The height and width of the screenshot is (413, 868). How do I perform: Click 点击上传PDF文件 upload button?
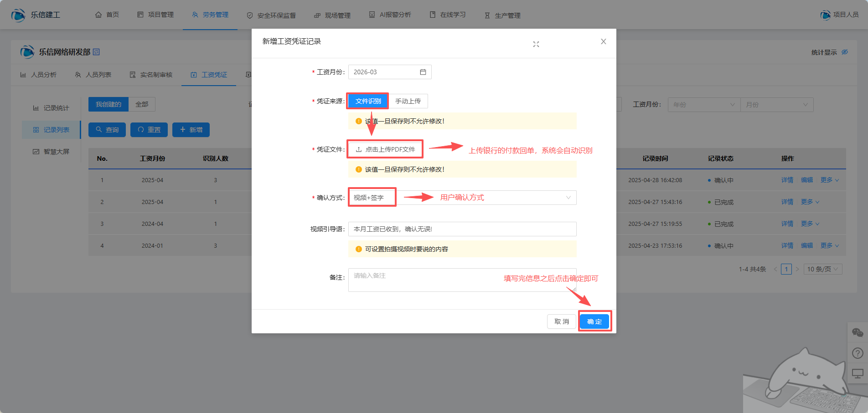point(385,149)
